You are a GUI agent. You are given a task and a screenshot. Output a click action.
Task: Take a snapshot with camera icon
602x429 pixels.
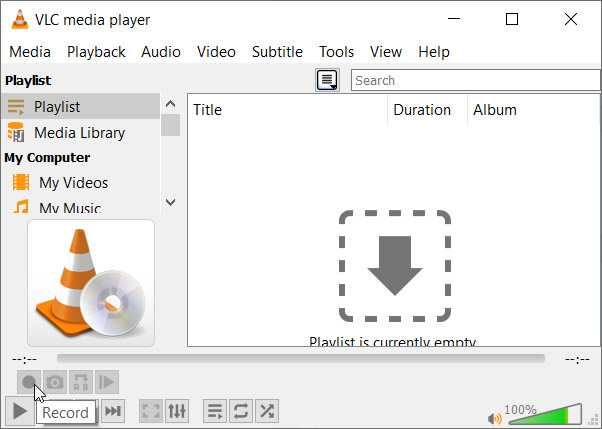click(x=55, y=381)
